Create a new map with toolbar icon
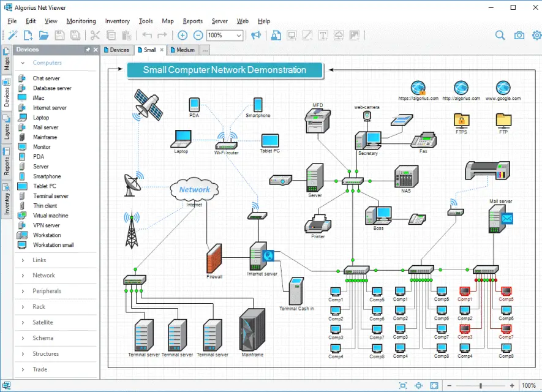The width and height of the screenshot is (542, 392). coord(28,35)
